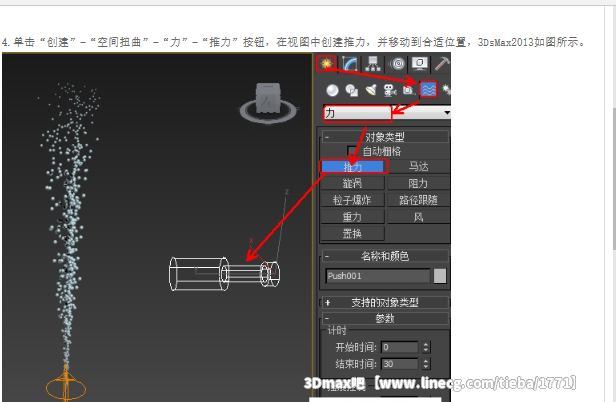Toggle the 自动栅格 checkbox

(351, 151)
